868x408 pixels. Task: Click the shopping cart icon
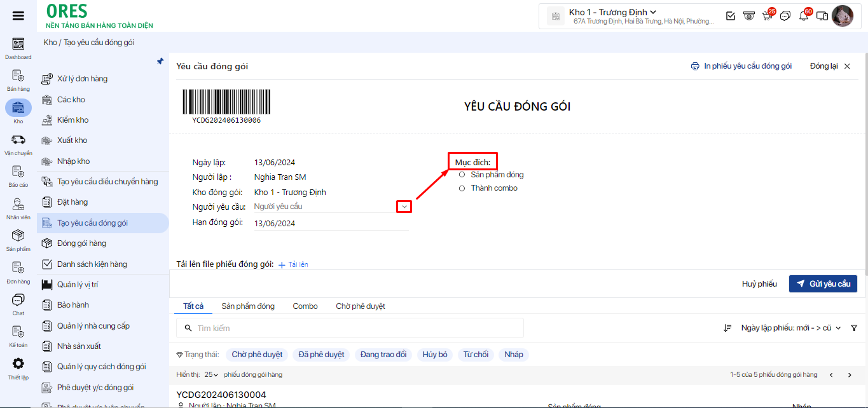point(767,16)
